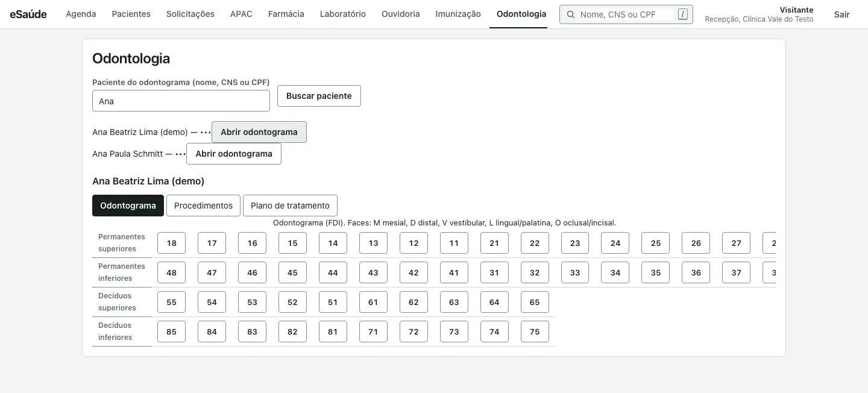The width and height of the screenshot is (868, 393).
Task: Select permanent upper tooth 18
Action: coord(172,243)
